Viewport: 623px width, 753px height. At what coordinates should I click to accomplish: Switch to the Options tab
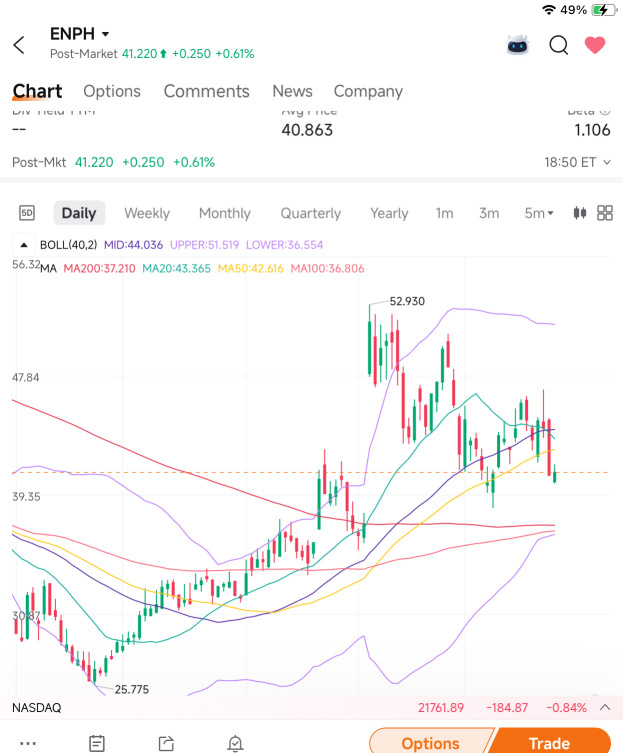[x=112, y=91]
